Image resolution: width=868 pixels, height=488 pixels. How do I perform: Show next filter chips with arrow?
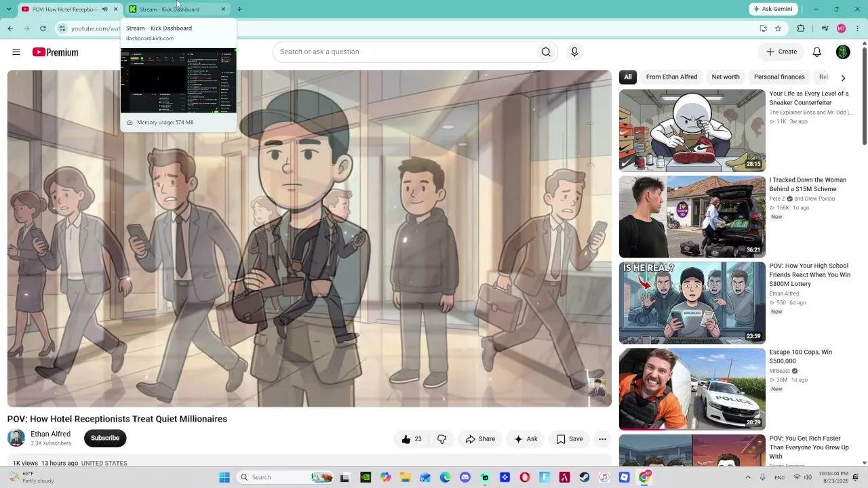(x=843, y=77)
